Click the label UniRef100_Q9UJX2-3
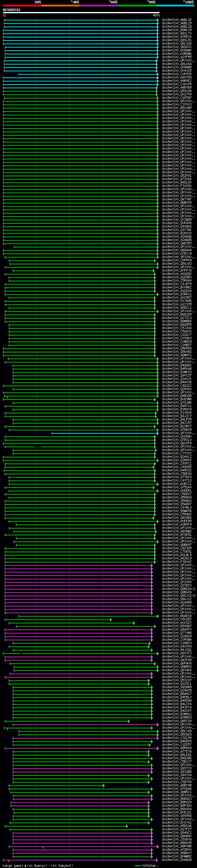The width and height of the screenshot is (197, 868). [179, 596]
